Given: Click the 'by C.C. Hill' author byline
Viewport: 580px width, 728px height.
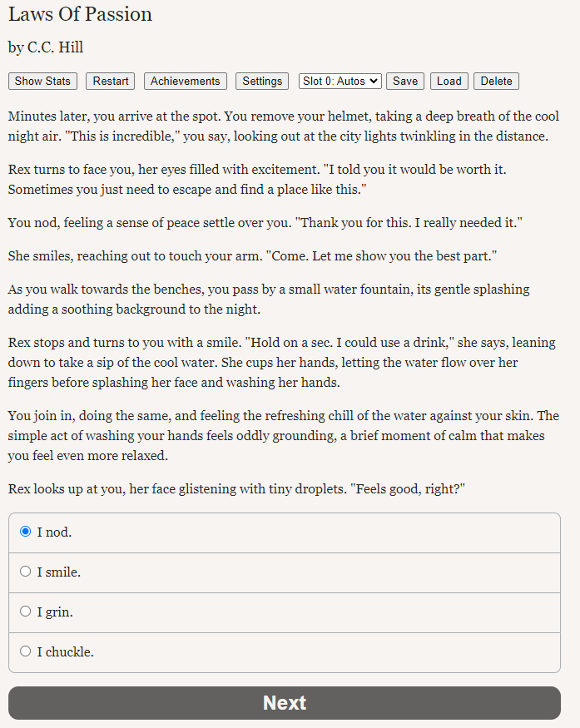Looking at the screenshot, I should [46, 47].
